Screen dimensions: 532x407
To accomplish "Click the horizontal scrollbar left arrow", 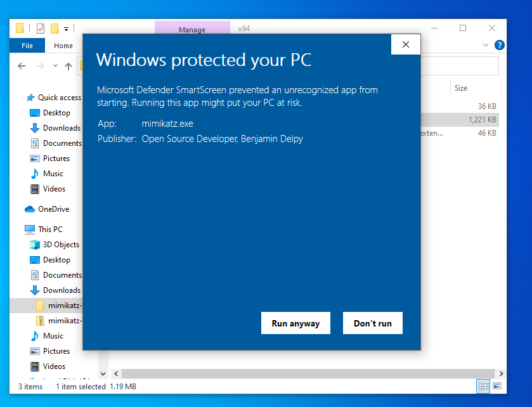I will [x=115, y=374].
